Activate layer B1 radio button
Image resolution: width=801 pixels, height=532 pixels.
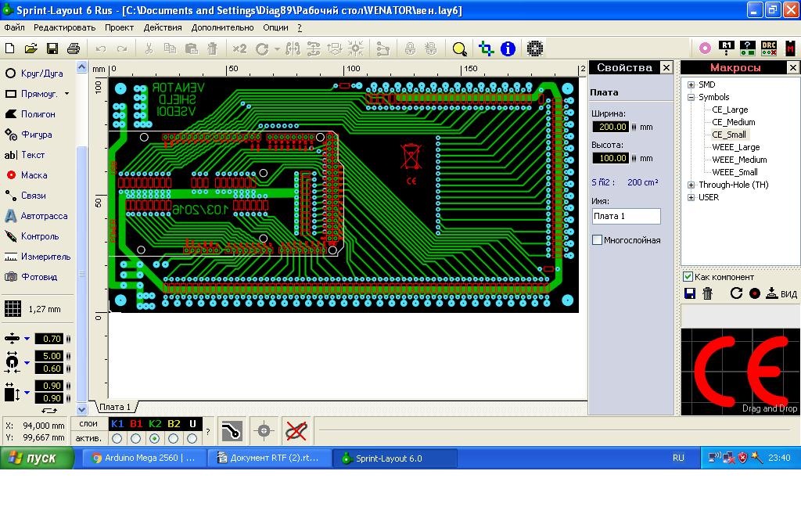[x=135, y=438]
